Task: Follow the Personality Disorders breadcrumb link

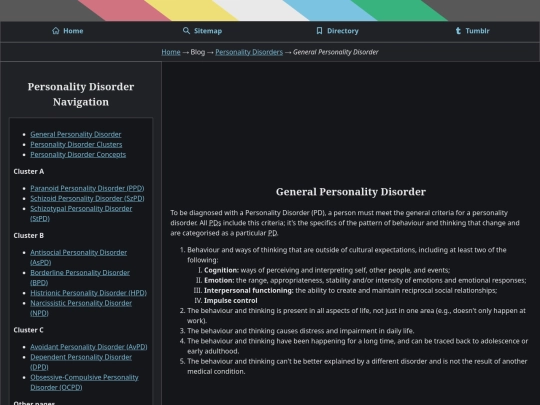Action: point(249,52)
